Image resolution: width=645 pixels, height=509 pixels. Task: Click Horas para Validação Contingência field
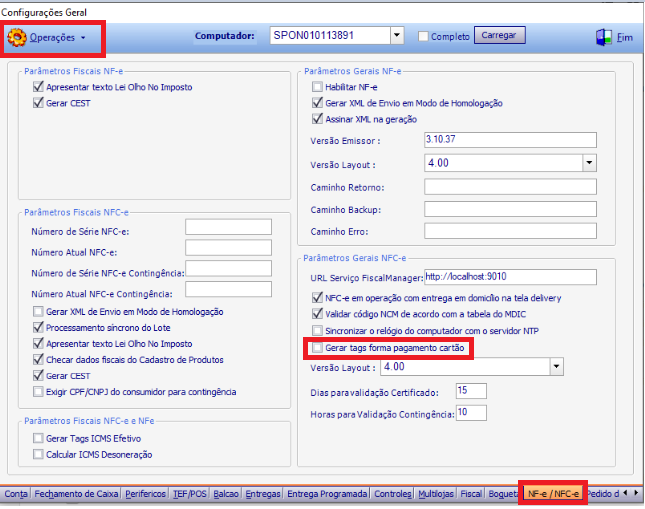[x=471, y=413]
